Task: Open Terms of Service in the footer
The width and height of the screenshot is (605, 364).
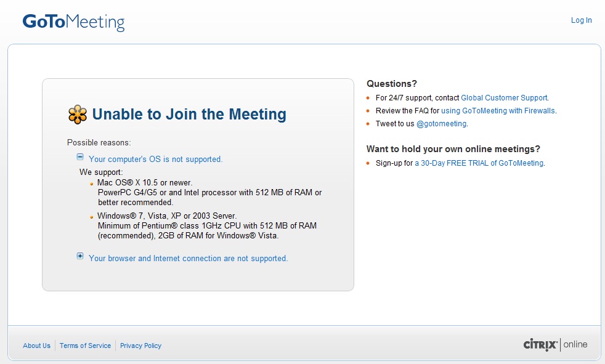Action: click(x=85, y=346)
